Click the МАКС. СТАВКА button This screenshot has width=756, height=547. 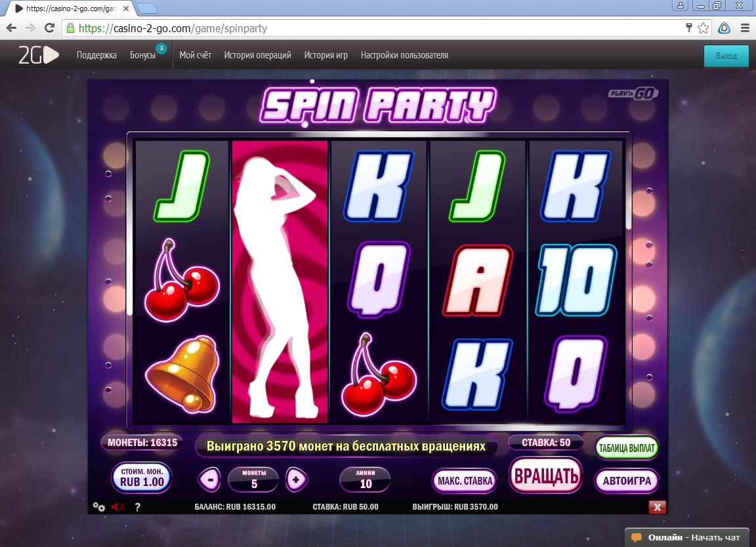click(465, 481)
